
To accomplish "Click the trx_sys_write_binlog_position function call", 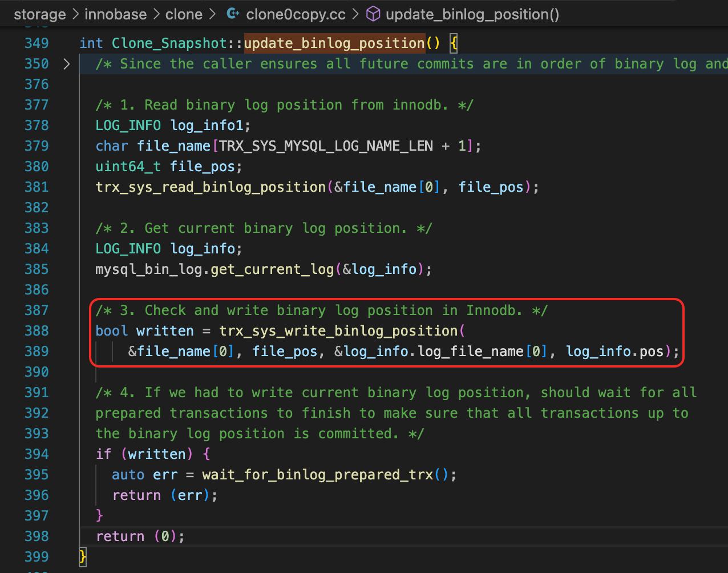I will pyautogui.click(x=338, y=331).
